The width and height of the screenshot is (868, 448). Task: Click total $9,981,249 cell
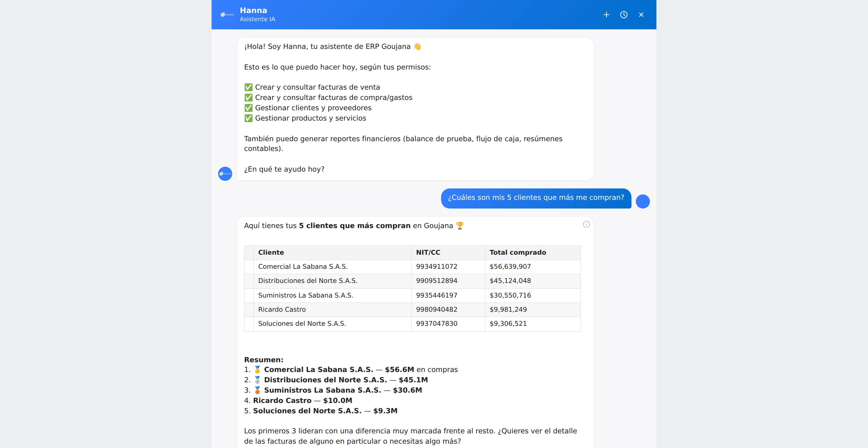click(533, 310)
